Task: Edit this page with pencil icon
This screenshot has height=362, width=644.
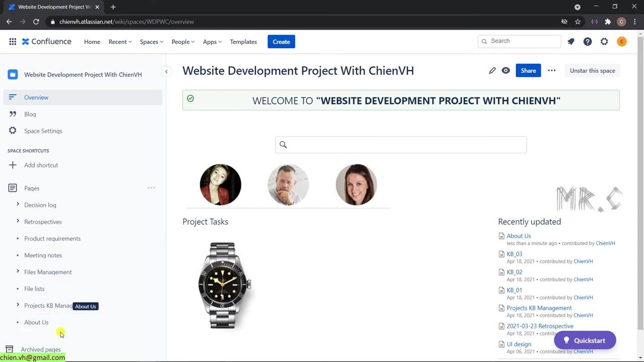Action: pyautogui.click(x=492, y=70)
